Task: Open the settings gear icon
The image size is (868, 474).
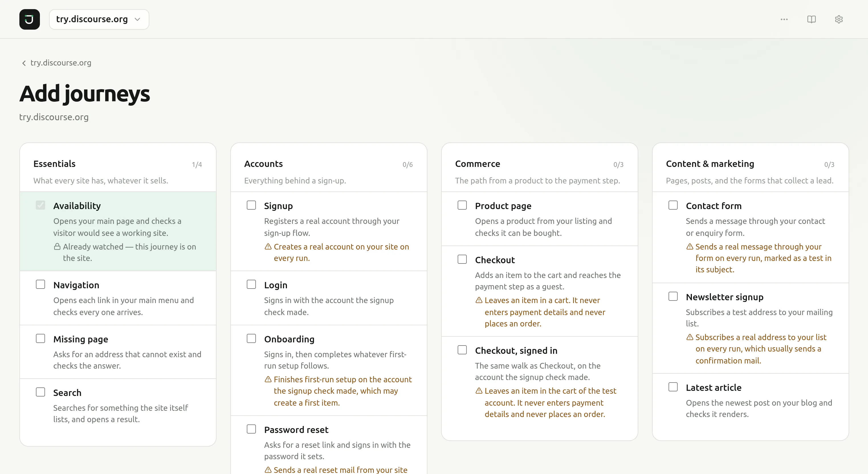Action: 839,19
